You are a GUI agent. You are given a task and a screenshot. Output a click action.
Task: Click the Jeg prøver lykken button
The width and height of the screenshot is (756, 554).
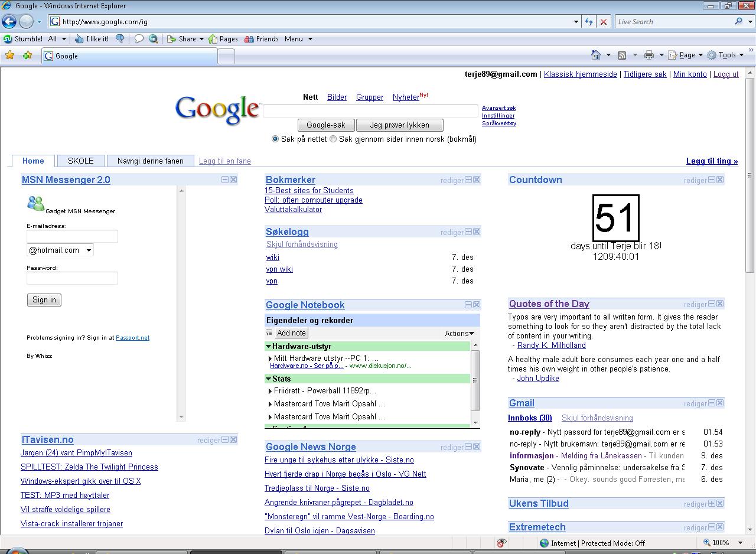399,125
